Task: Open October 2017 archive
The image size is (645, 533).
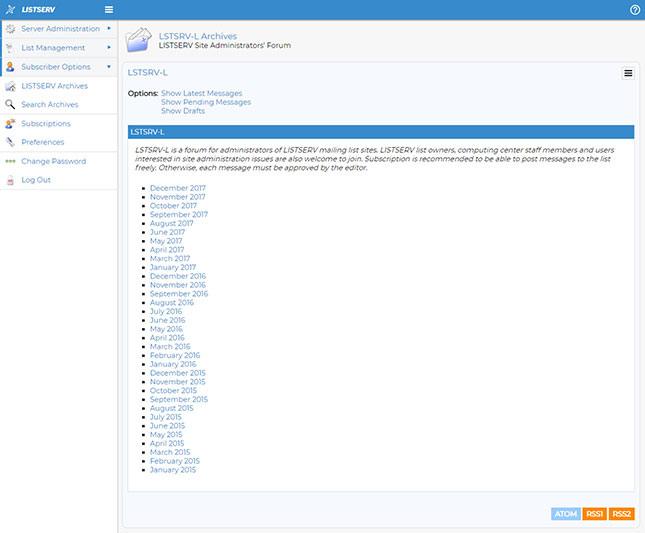Action: [173, 206]
